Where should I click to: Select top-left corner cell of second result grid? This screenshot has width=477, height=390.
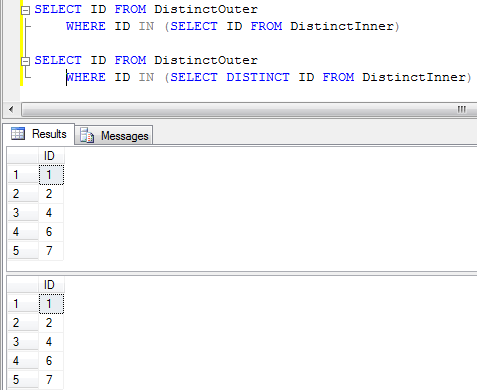23,285
